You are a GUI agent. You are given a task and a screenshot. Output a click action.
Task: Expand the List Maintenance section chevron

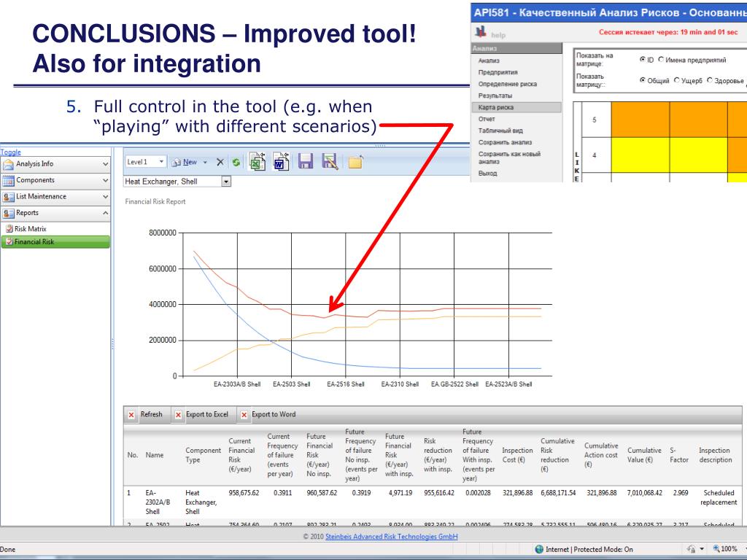pos(105,197)
